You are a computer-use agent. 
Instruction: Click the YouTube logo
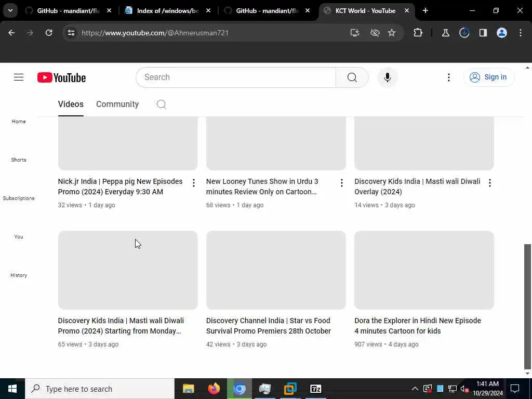[x=61, y=77]
